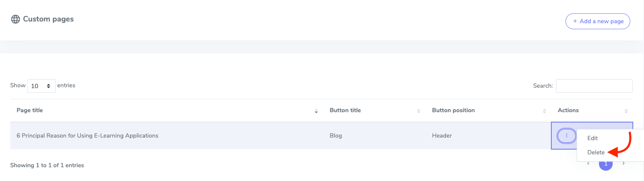Click the globe icon beside Custom pages
This screenshot has height=181, width=644.
pyautogui.click(x=15, y=19)
